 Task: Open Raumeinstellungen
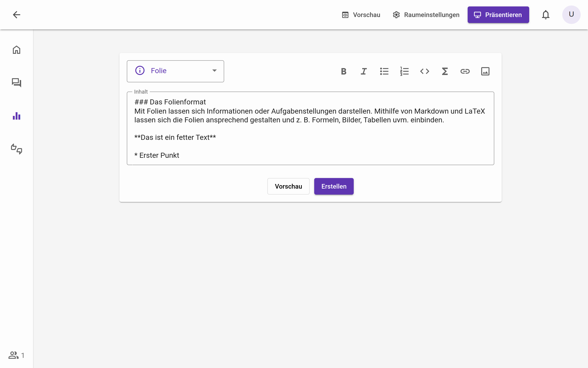tap(426, 15)
